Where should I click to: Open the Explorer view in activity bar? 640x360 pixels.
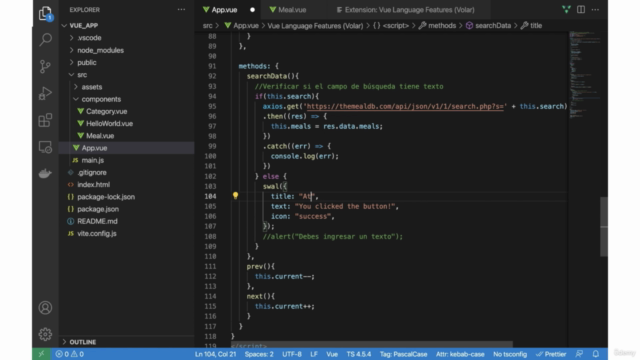[x=45, y=14]
